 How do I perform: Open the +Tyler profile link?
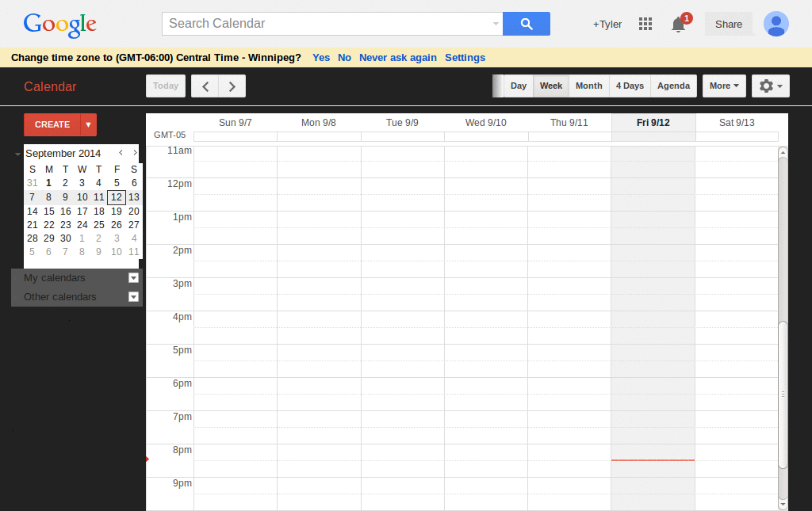[x=607, y=25]
